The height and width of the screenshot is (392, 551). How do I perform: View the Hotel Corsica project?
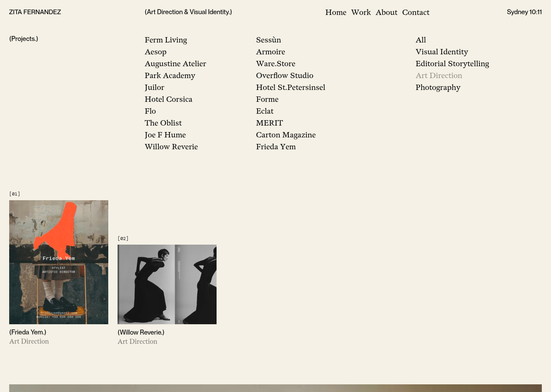tap(168, 99)
